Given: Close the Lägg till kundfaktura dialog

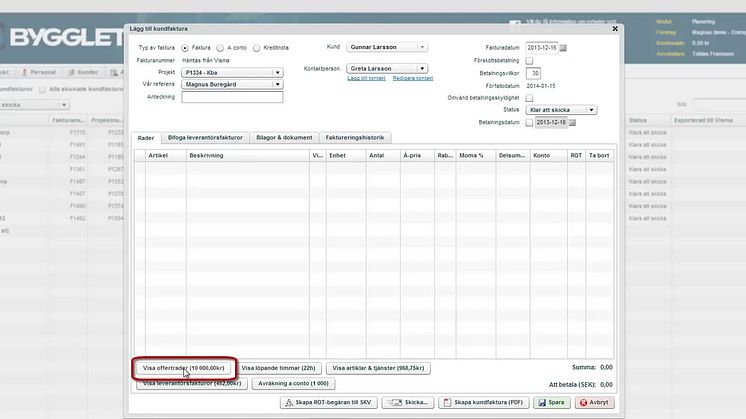Looking at the screenshot, I should point(615,29).
